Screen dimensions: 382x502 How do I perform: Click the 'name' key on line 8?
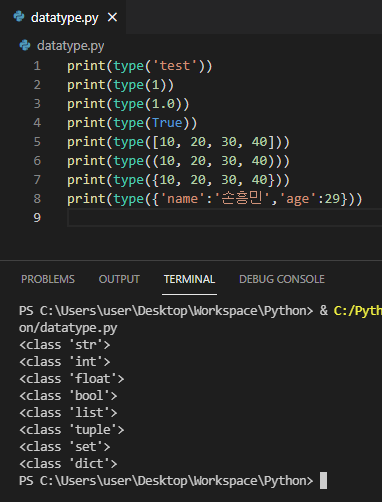point(182,199)
